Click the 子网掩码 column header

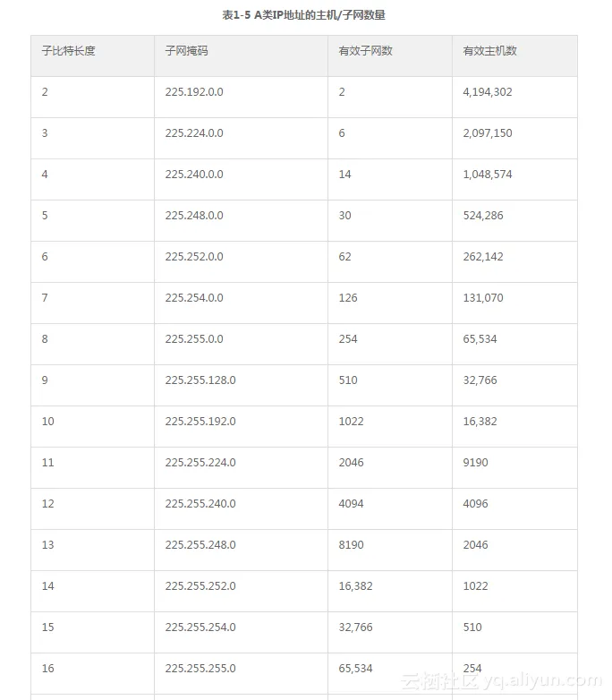tap(186, 51)
